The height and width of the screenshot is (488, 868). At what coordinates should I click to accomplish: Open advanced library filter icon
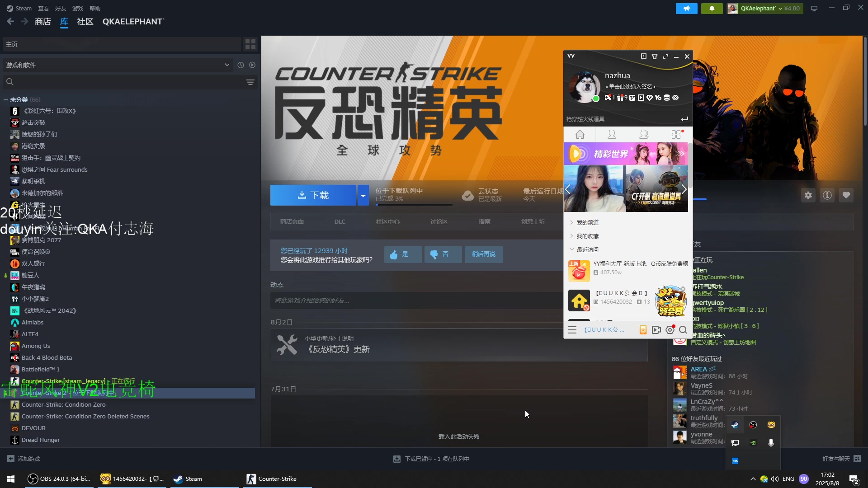[250, 82]
